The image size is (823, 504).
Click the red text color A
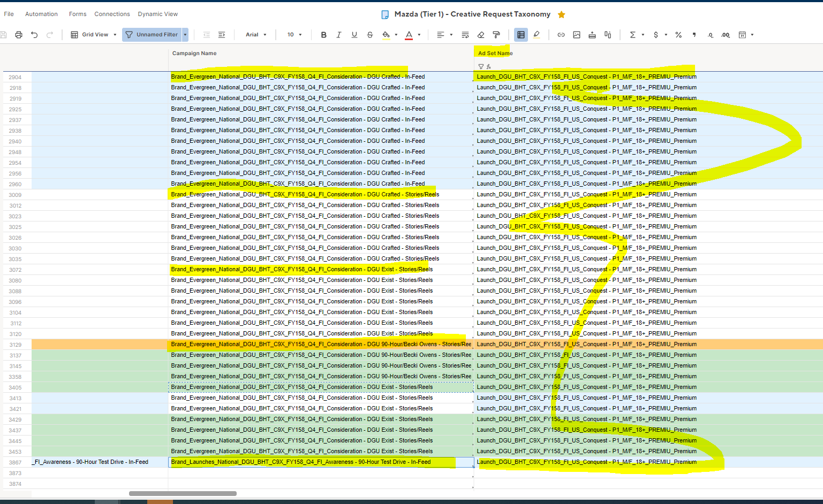pyautogui.click(x=409, y=35)
